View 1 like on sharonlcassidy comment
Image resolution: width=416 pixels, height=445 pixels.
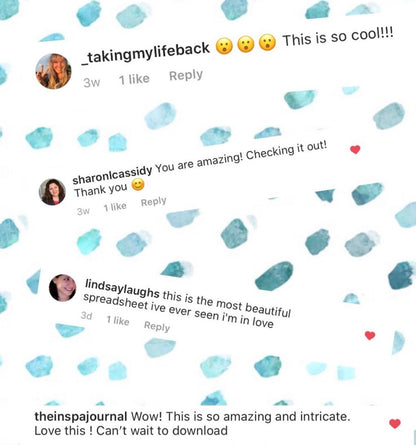(115, 207)
